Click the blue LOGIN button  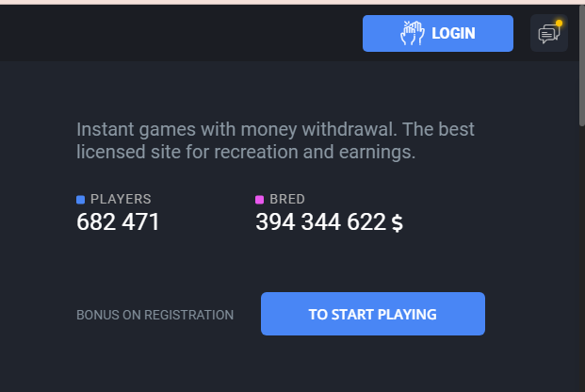pyautogui.click(x=438, y=33)
